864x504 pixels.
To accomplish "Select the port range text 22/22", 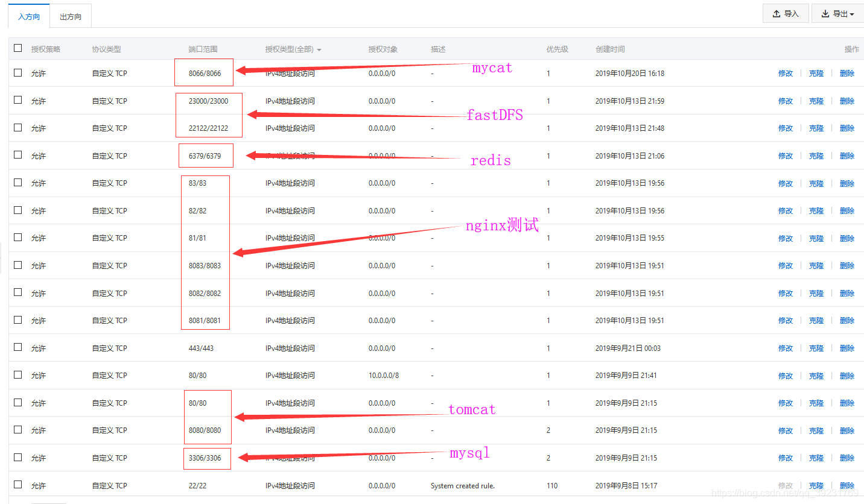I will click(197, 486).
